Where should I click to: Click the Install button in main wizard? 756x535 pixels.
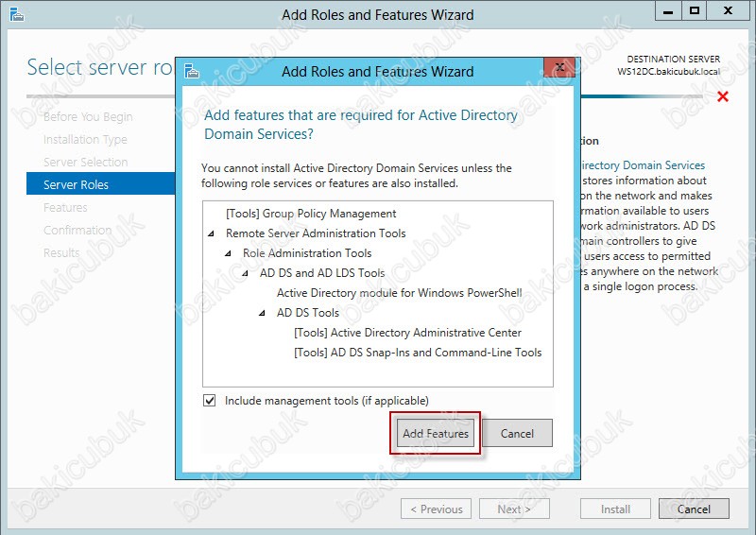(x=616, y=509)
